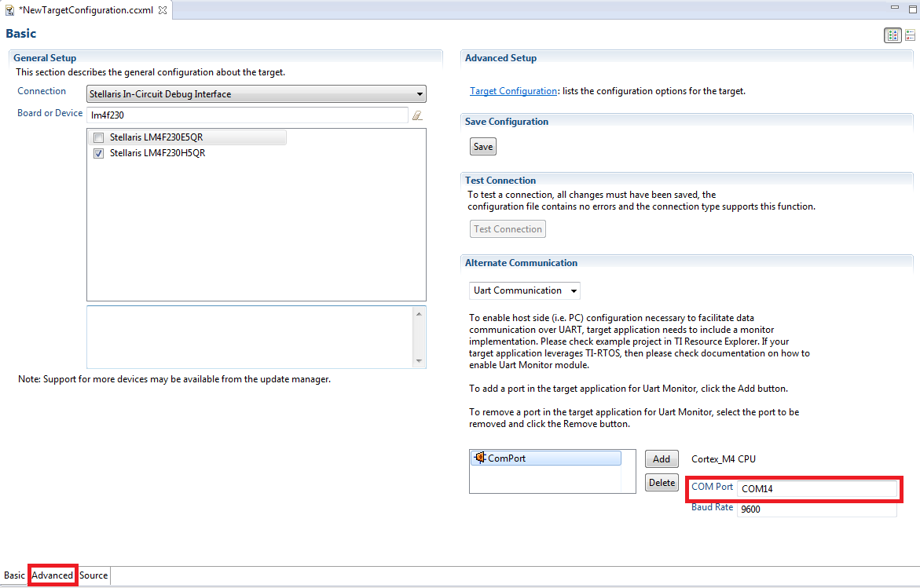Minimize the editor pane
The height and width of the screenshot is (588, 920).
coord(895,8)
